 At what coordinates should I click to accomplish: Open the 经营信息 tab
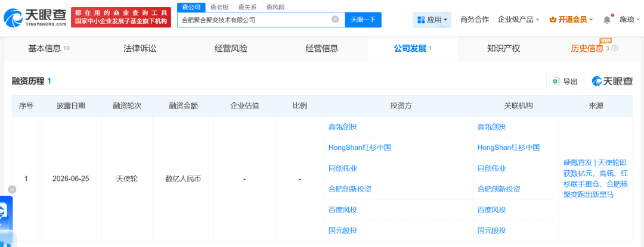point(321,48)
